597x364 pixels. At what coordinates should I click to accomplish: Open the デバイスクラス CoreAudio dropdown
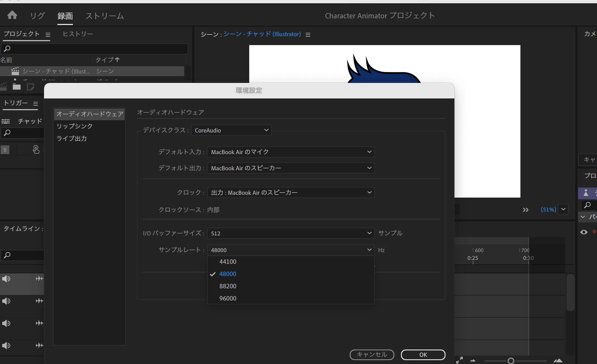[231, 130]
